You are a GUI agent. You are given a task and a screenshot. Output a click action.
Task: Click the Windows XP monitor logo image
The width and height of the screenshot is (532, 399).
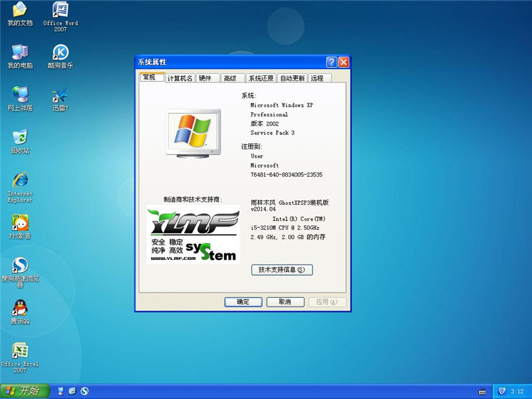pyautogui.click(x=193, y=134)
